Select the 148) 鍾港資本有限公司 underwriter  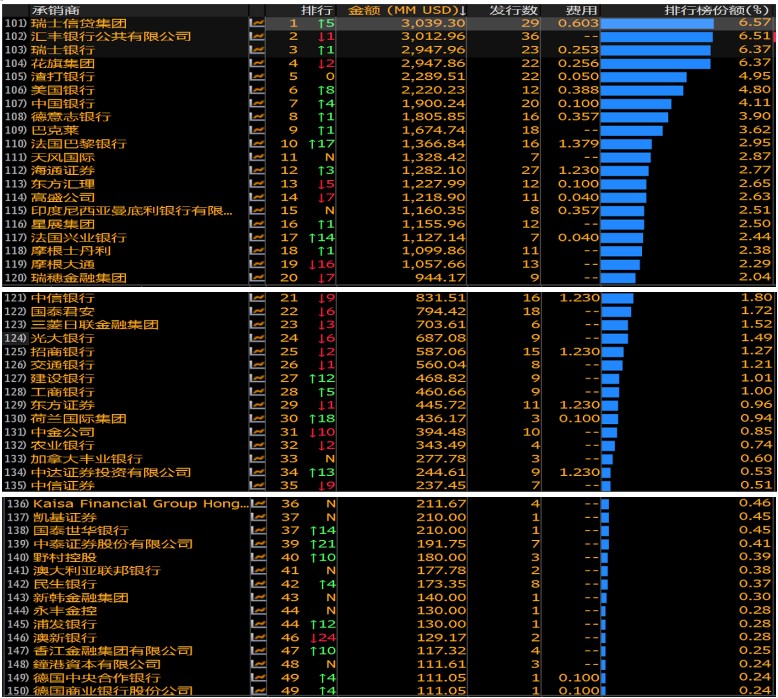pyautogui.click(x=97, y=664)
